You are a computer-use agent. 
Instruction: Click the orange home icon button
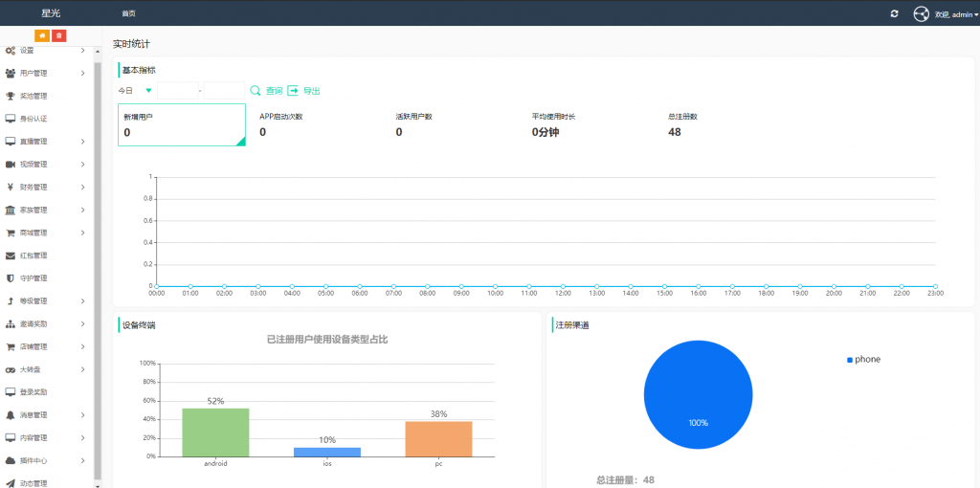42,35
